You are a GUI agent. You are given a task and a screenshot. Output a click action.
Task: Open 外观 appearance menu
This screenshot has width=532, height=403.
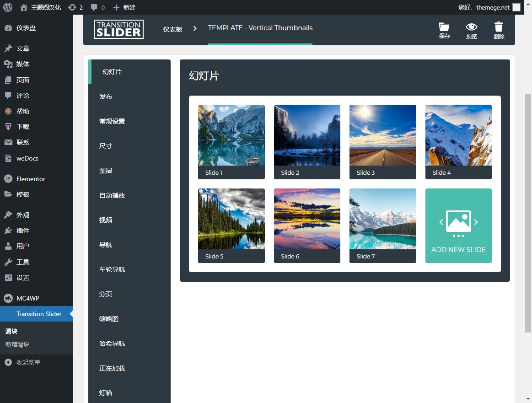37,215
